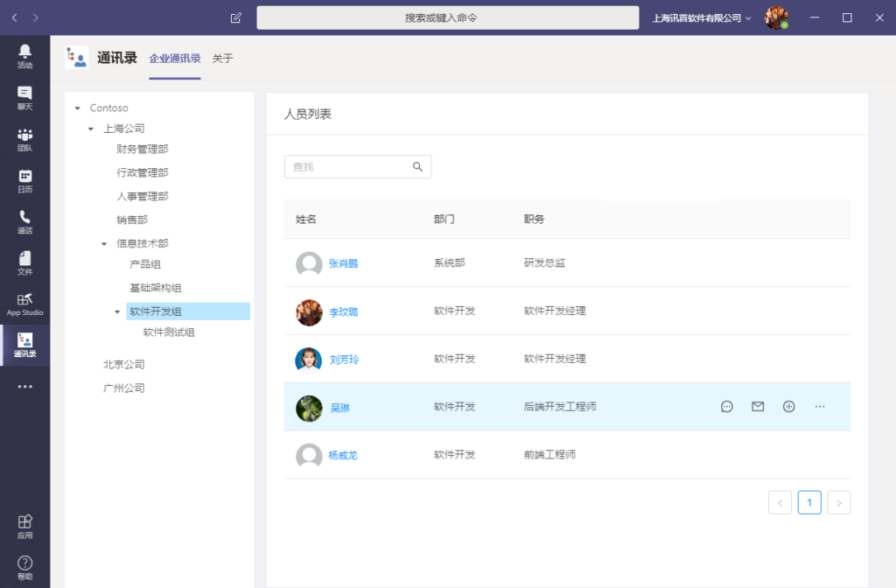
Task: Open the Calls (通话) phone icon
Action: click(24, 221)
